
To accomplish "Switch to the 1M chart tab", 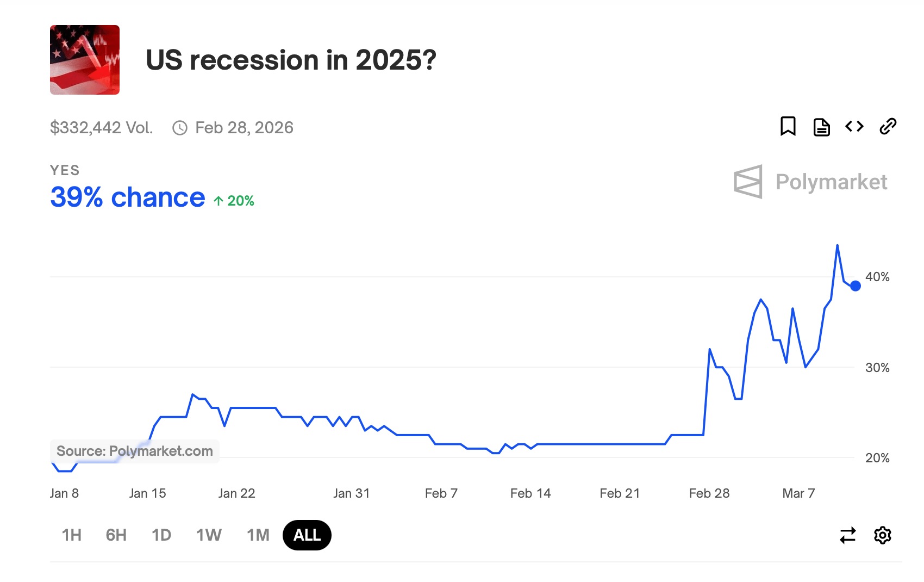I will click(x=257, y=535).
